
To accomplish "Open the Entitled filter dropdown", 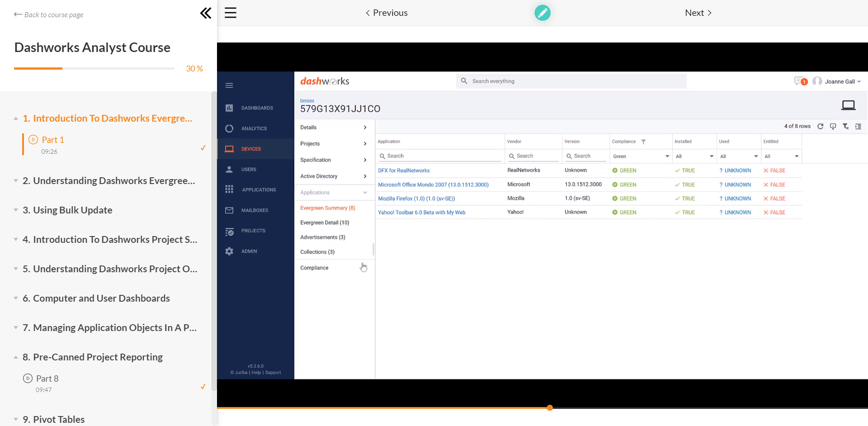I will coord(781,156).
